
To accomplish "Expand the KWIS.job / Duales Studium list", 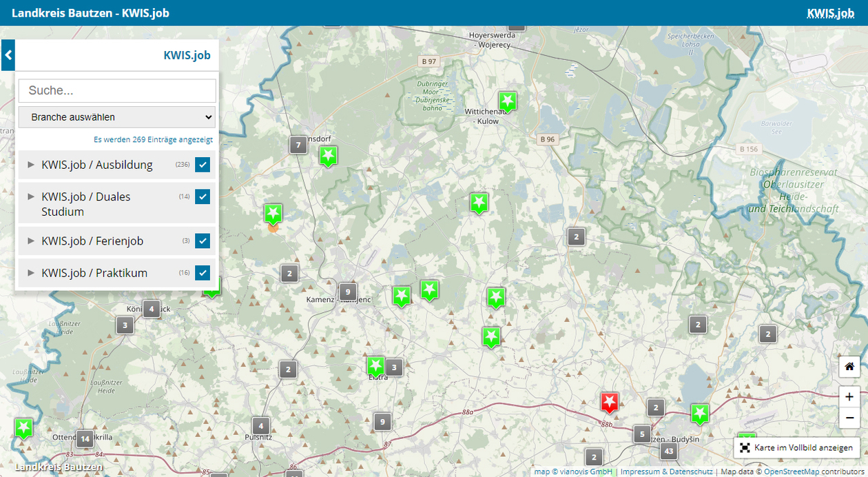I will [x=30, y=196].
